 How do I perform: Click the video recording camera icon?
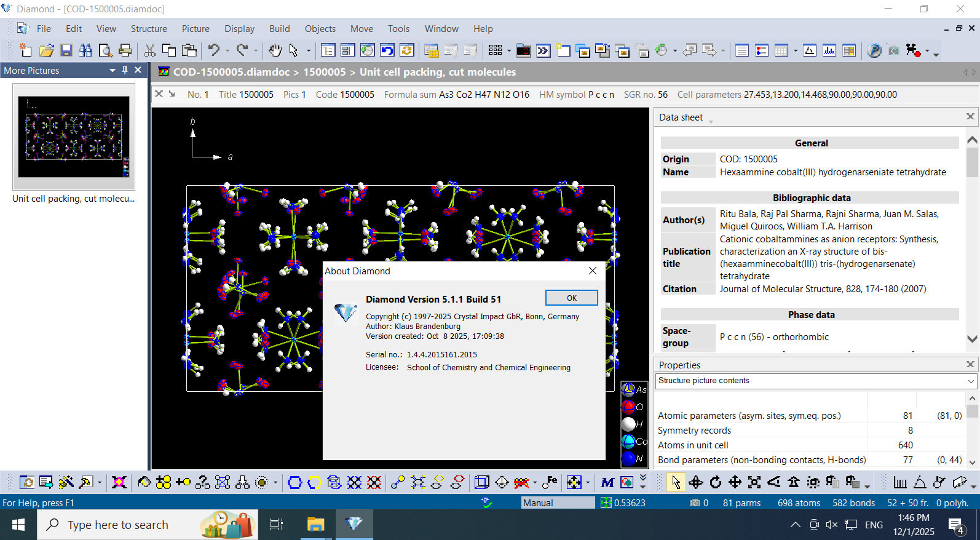[913, 50]
